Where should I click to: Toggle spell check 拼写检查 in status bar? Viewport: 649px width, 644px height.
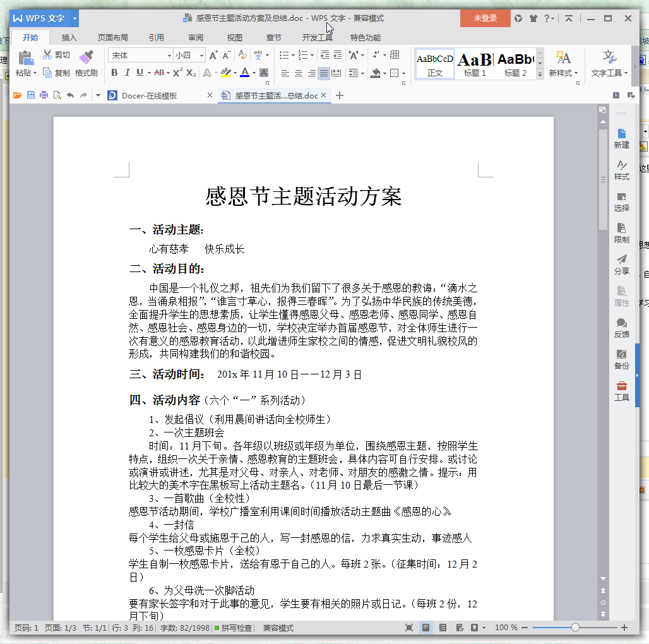click(x=233, y=628)
